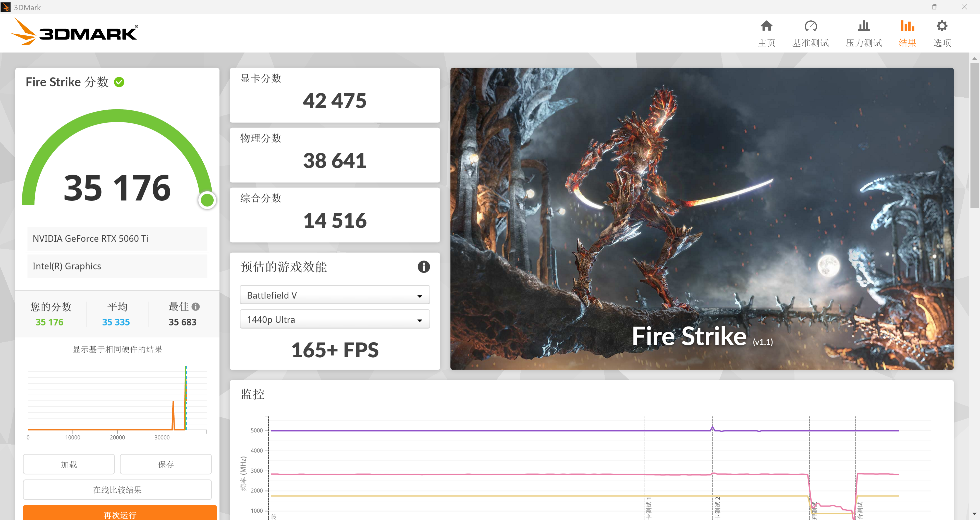
Task: Click the green dot on score gauge
Action: 207,200
